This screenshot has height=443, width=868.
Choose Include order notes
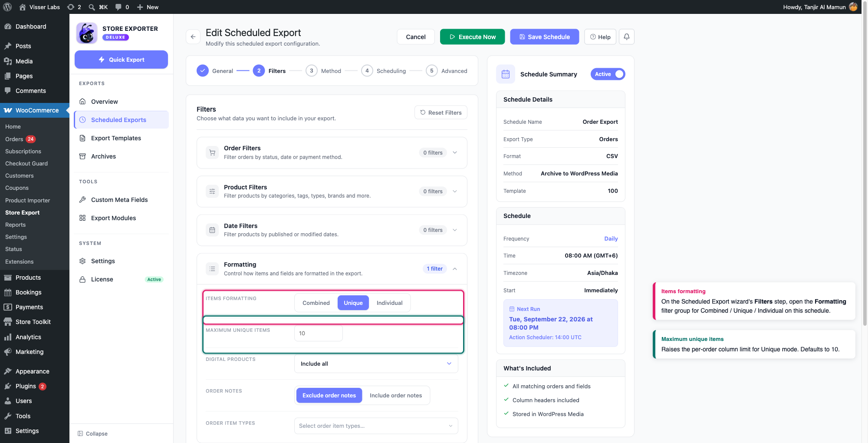(x=396, y=395)
